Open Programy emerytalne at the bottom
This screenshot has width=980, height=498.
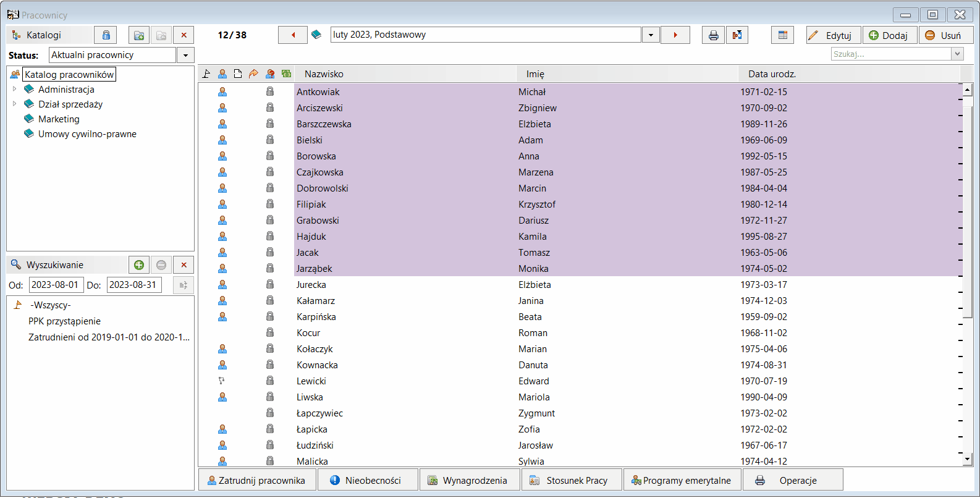pos(682,480)
